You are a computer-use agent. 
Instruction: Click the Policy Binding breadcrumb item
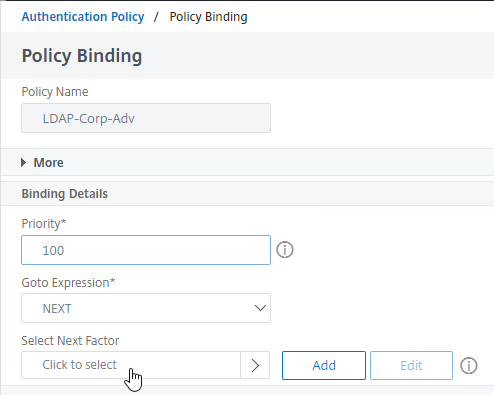[208, 17]
